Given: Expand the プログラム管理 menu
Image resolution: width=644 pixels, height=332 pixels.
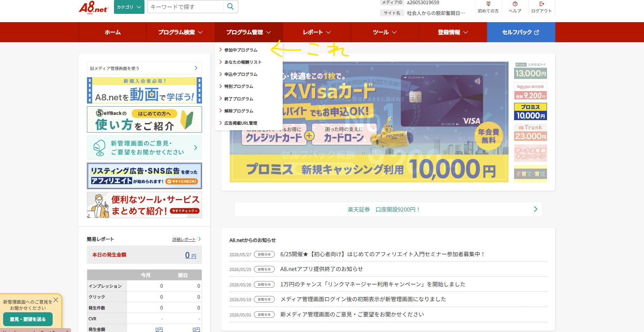Looking at the screenshot, I should click(x=249, y=32).
